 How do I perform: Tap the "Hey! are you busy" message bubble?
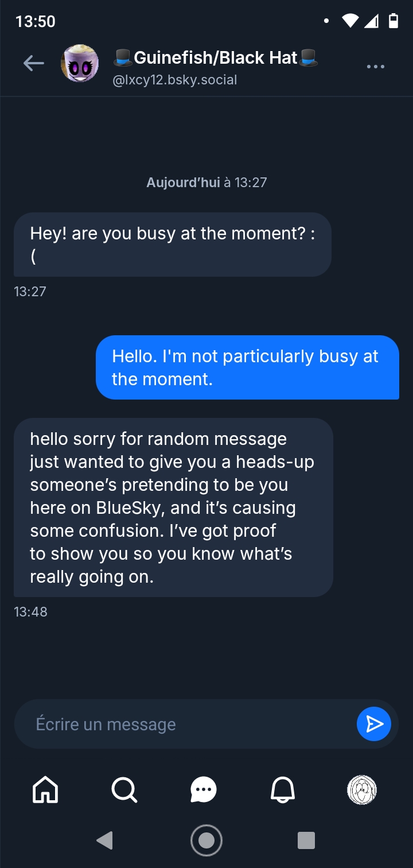pyautogui.click(x=172, y=245)
